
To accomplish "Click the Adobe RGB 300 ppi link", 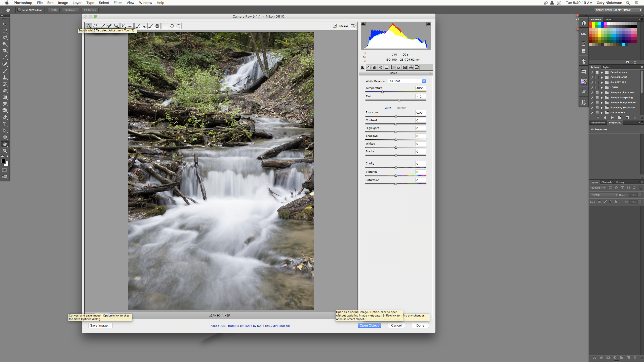I will click(250, 326).
